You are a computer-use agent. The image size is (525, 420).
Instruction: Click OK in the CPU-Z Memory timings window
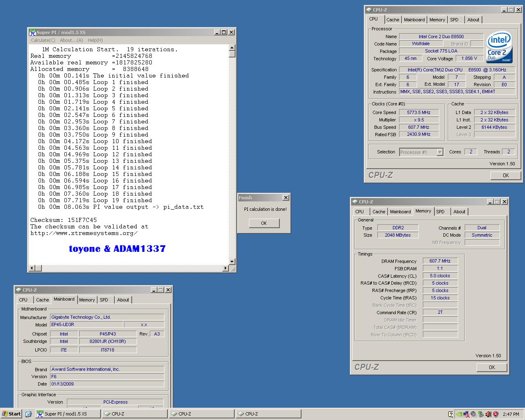point(492,367)
